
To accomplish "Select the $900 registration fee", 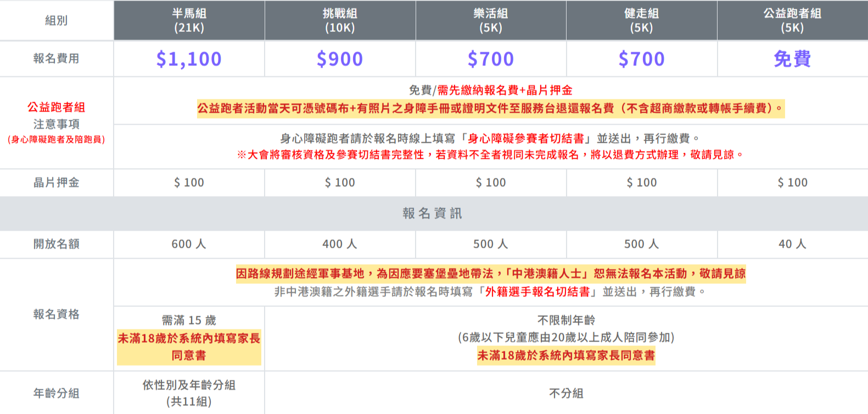I will [340, 59].
